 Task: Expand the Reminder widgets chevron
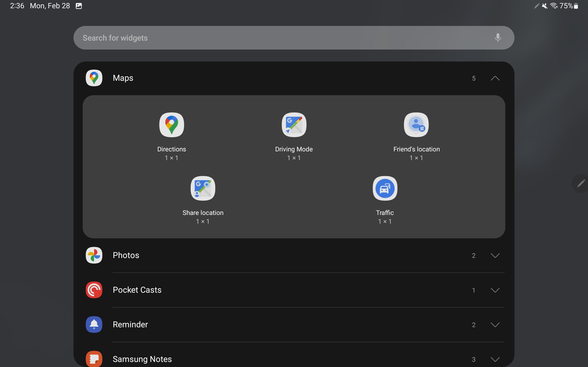(x=495, y=325)
